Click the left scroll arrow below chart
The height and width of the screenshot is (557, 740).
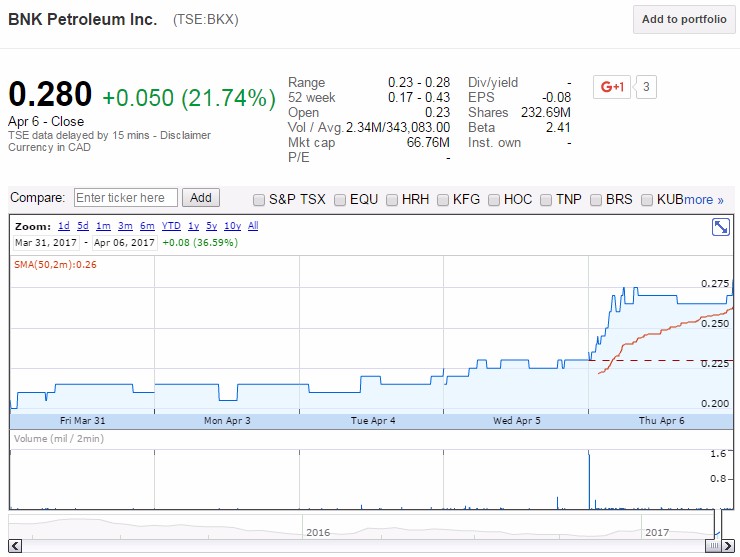15,546
